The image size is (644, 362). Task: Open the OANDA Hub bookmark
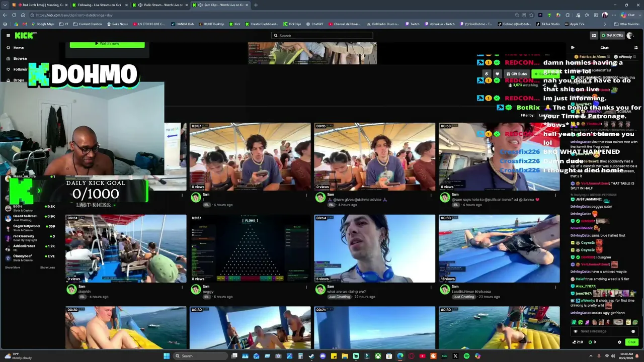pyautogui.click(x=182, y=24)
